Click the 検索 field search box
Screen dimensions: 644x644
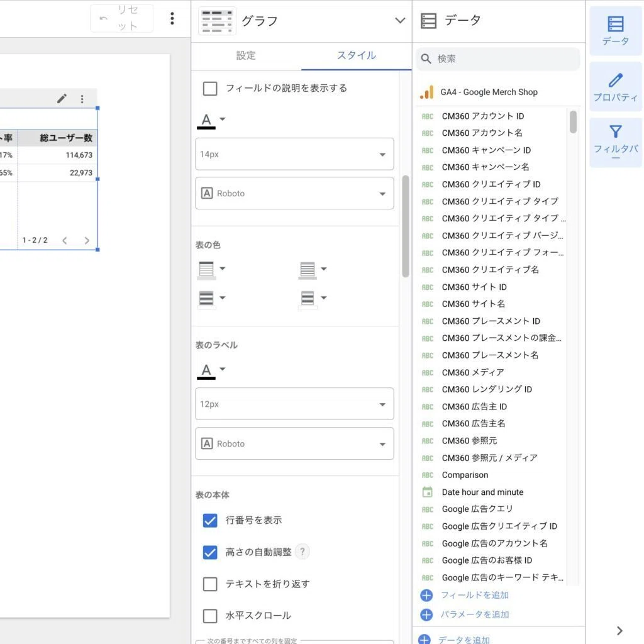(498, 58)
